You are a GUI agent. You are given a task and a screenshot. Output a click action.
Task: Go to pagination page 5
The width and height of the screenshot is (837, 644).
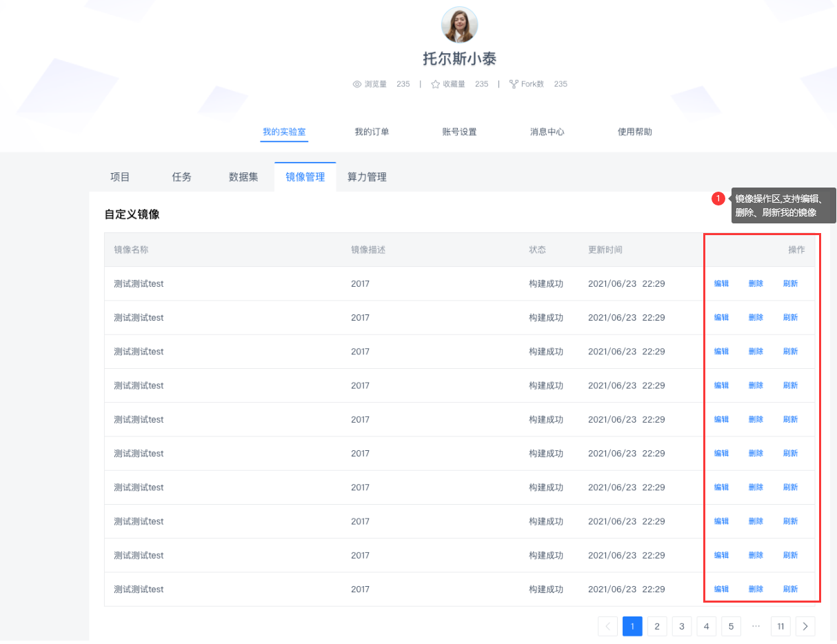(x=731, y=626)
